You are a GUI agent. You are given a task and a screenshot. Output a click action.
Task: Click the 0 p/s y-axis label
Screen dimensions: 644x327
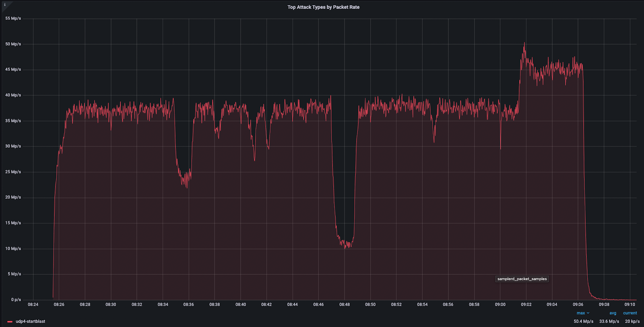[16, 300]
